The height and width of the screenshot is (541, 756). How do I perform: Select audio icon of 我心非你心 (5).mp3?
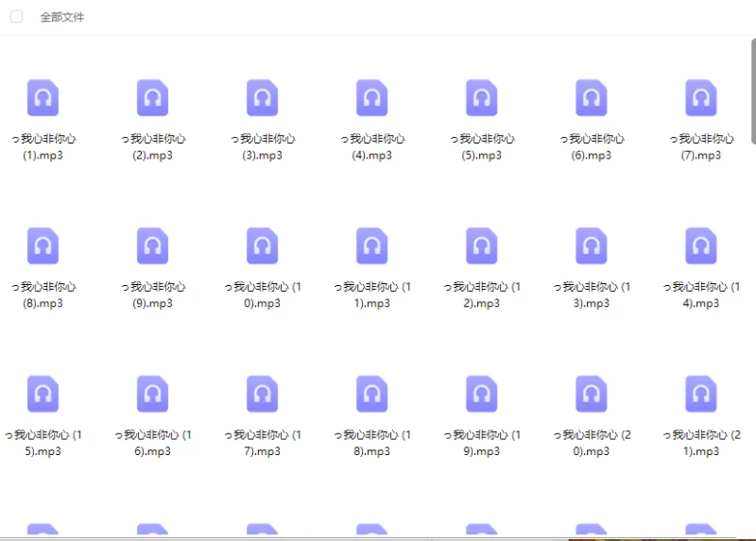(482, 98)
